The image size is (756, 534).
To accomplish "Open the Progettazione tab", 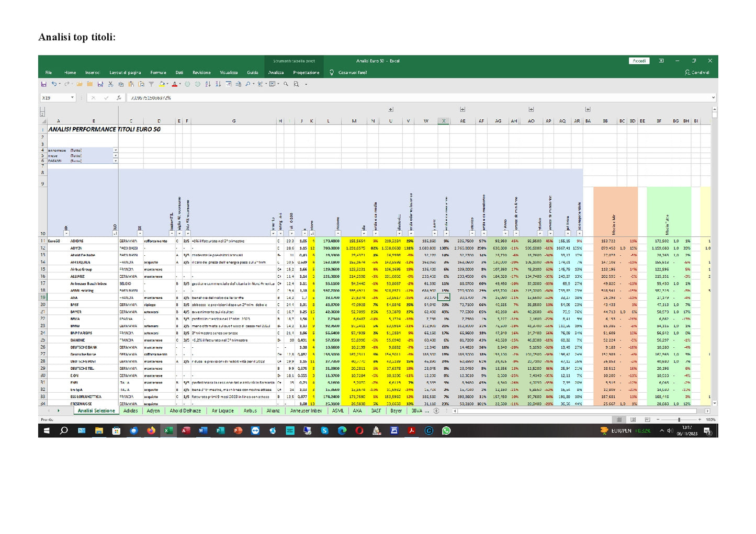I will (306, 73).
